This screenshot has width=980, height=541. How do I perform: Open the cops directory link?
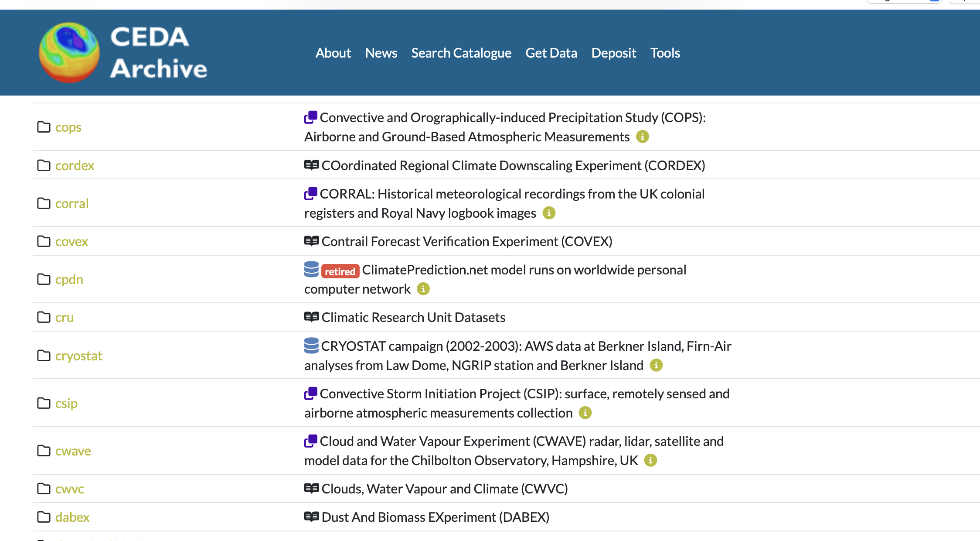click(x=68, y=127)
